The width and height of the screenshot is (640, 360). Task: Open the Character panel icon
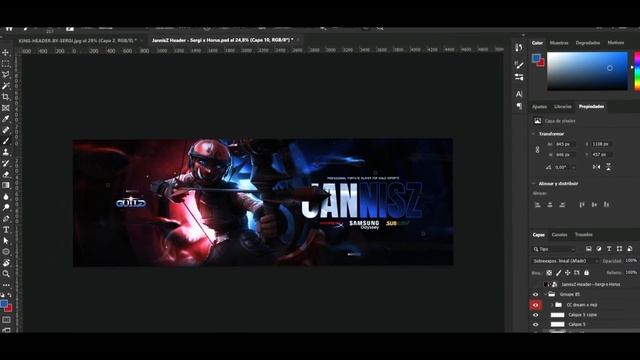519,94
